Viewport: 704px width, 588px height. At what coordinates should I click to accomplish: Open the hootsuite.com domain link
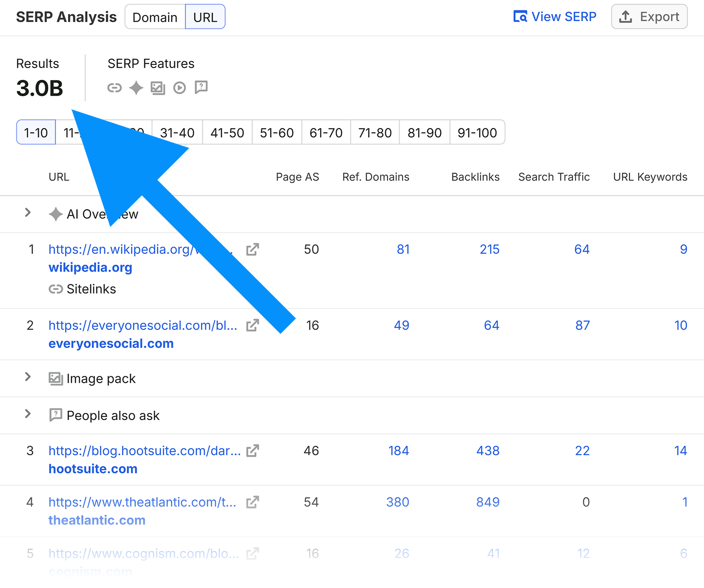(93, 469)
